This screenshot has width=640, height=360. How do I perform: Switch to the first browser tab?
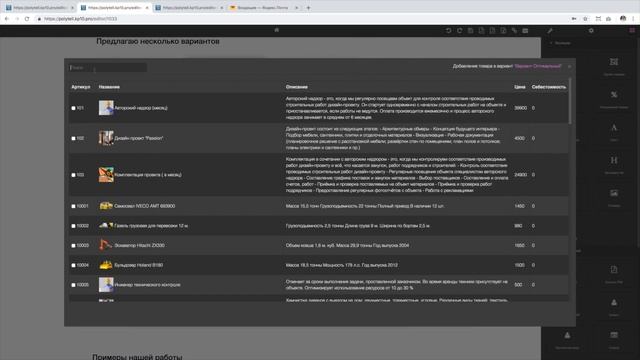39,8
